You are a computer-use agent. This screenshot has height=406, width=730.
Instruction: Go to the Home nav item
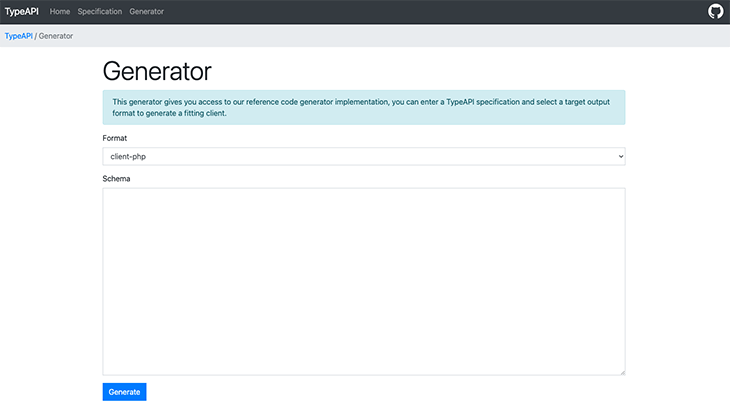[60, 11]
